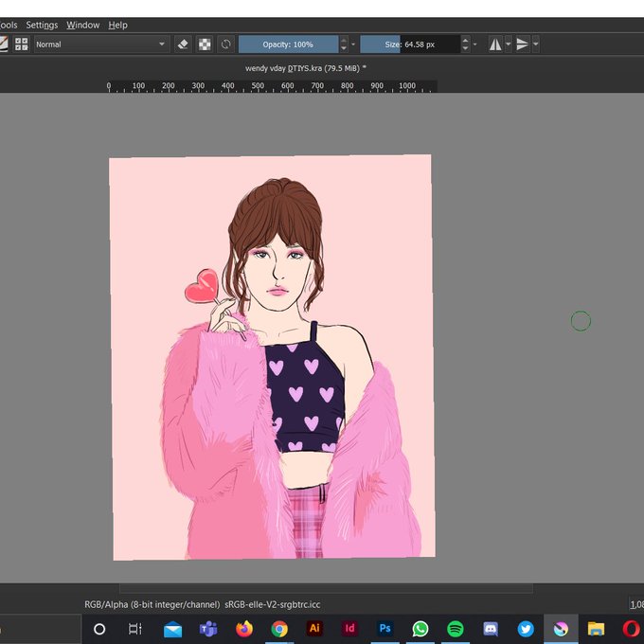
Task: Switch to Krita icon in taskbar
Action: [x=561, y=628]
